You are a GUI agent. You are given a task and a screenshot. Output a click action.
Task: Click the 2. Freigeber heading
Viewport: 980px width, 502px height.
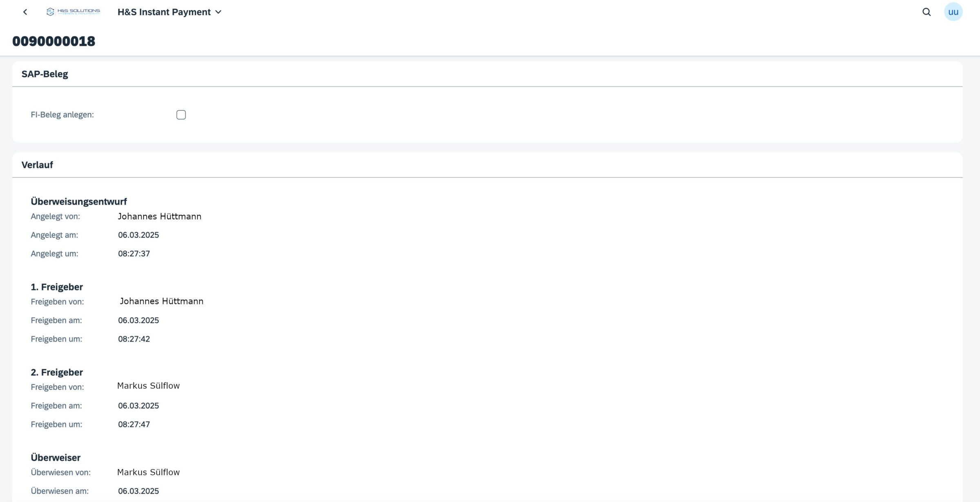point(57,372)
